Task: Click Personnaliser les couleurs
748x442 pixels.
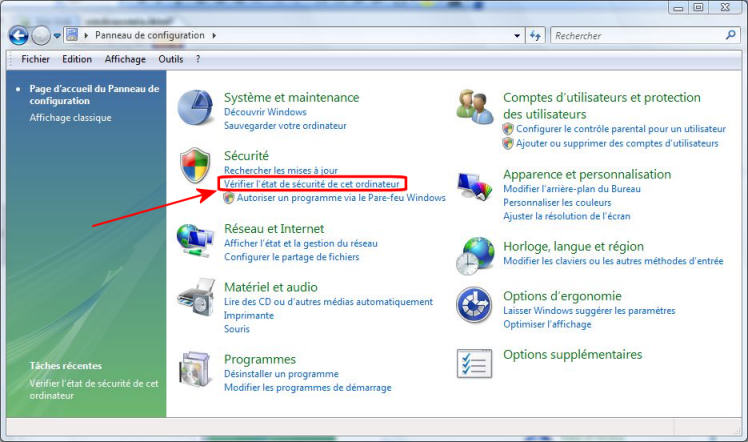Action: tap(557, 203)
